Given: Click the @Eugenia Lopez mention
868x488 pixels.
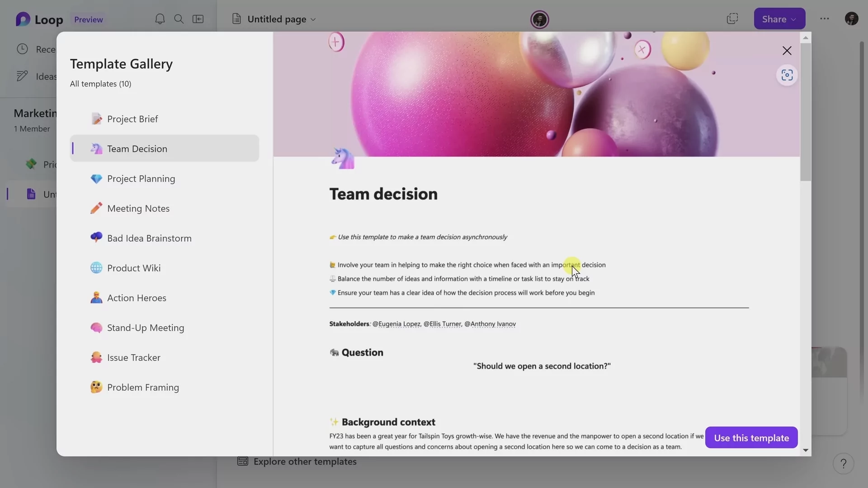Looking at the screenshot, I should tap(396, 324).
